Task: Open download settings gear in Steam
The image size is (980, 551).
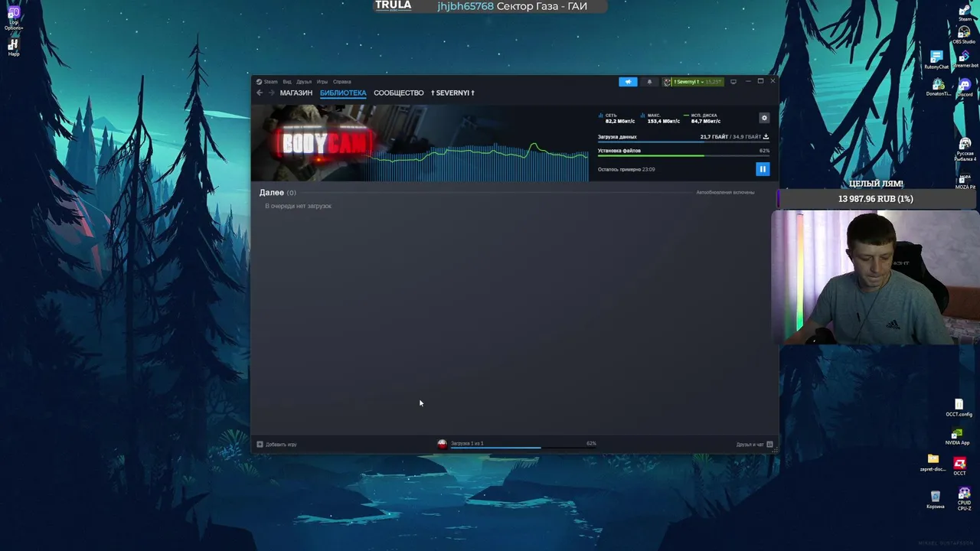Action: [x=763, y=118]
